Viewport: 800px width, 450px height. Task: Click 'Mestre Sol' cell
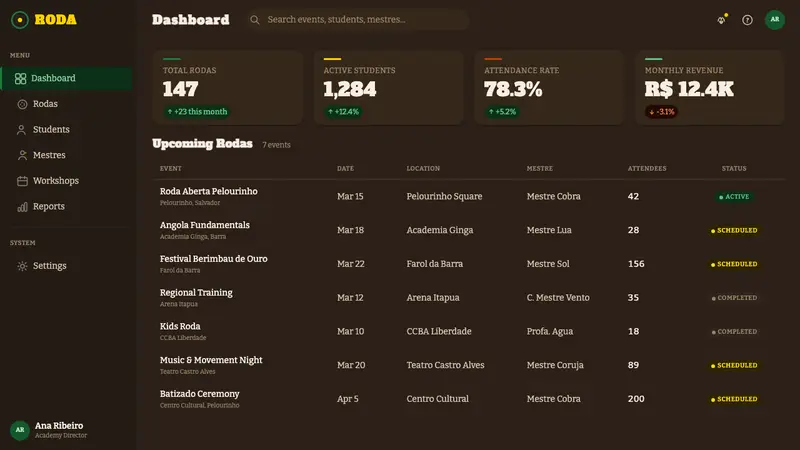(548, 264)
